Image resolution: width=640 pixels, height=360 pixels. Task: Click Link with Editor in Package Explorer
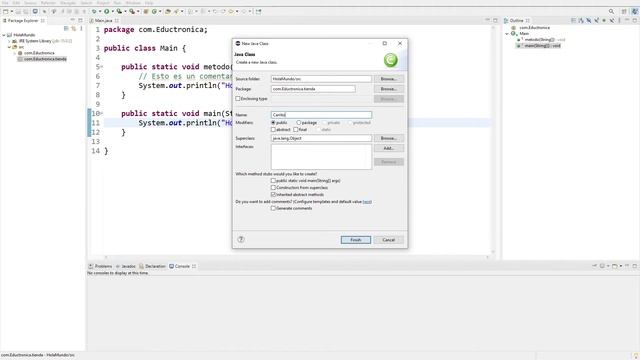point(73,29)
